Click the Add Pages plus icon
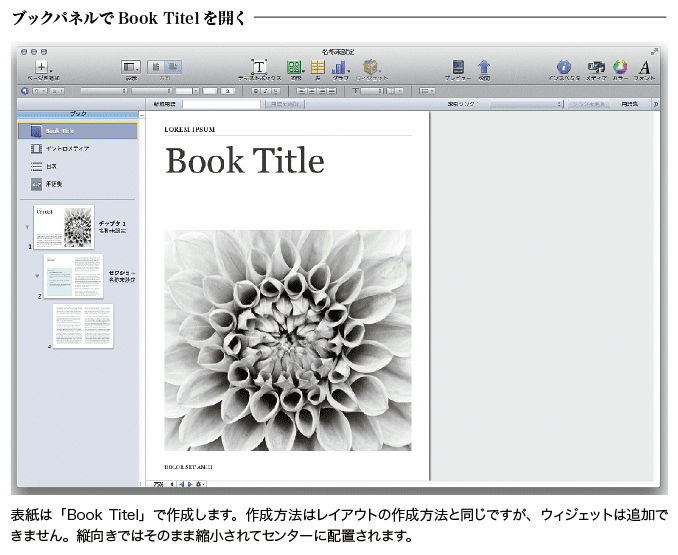The width and height of the screenshot is (678, 555). pyautogui.click(x=42, y=67)
